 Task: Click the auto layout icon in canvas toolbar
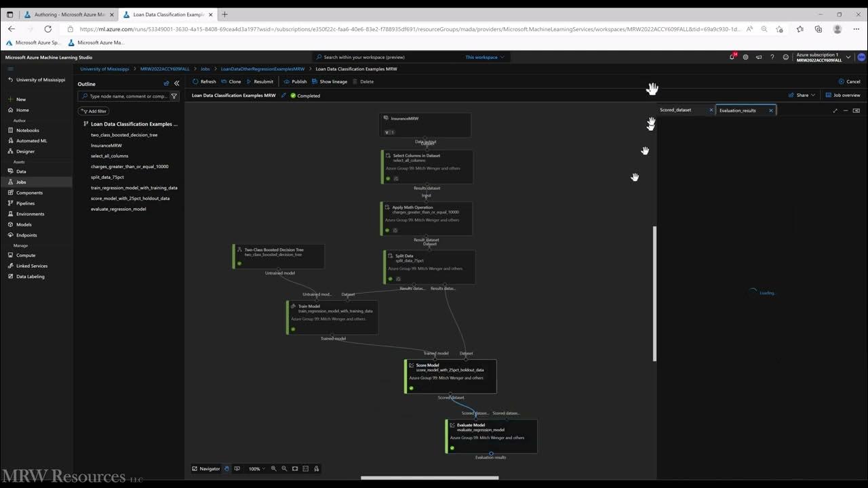click(317, 468)
